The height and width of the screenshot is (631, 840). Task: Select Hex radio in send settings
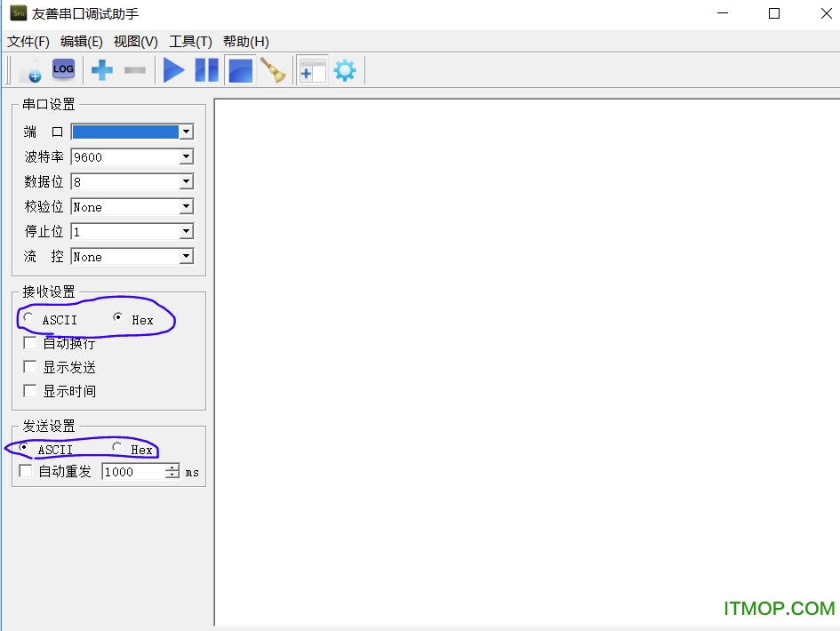[117, 448]
